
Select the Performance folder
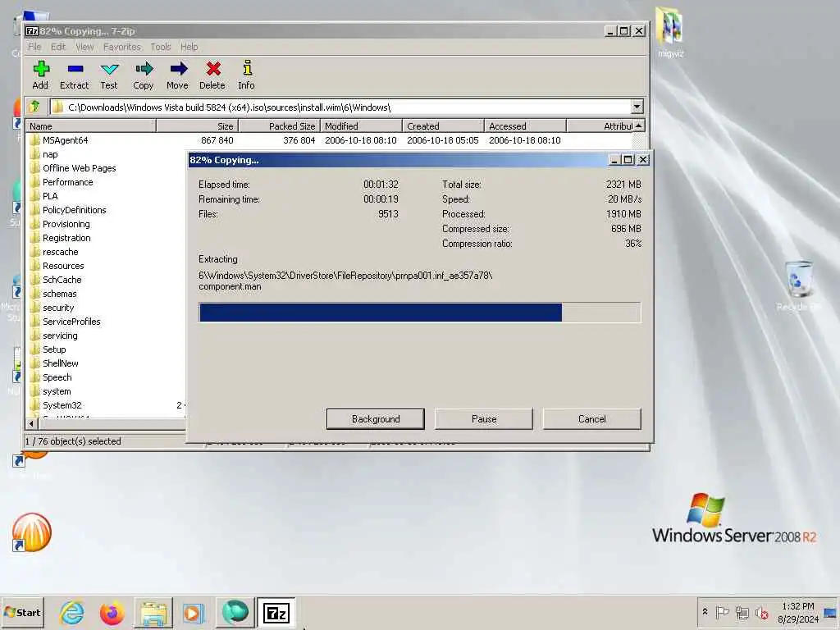67,182
